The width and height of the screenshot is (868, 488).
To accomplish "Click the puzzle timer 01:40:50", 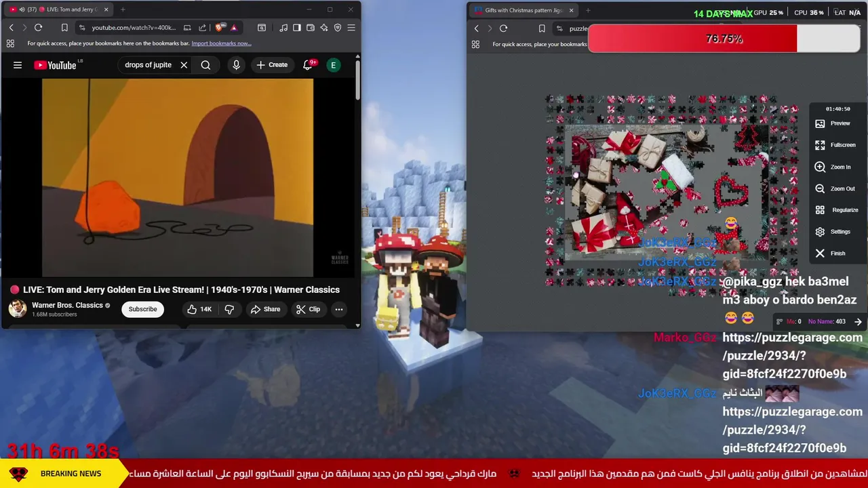I will point(837,108).
